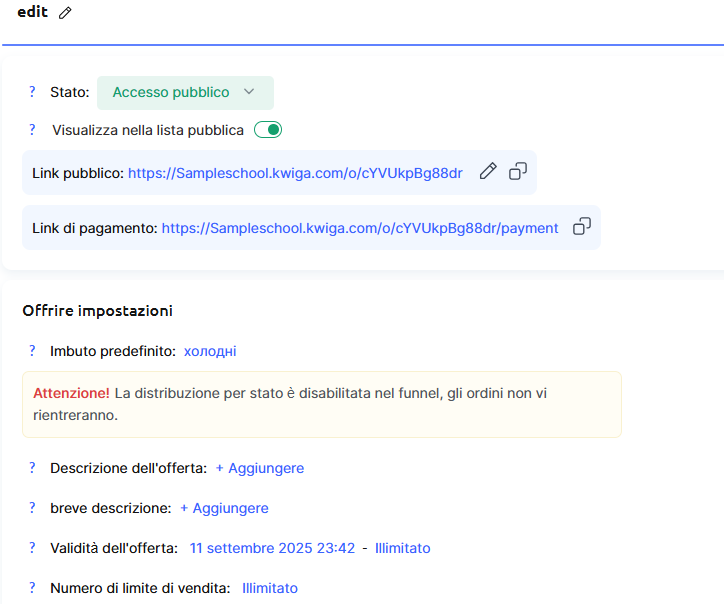Toggle Visualizza nella lista pubblica switch
The height and width of the screenshot is (604, 724).
click(268, 130)
